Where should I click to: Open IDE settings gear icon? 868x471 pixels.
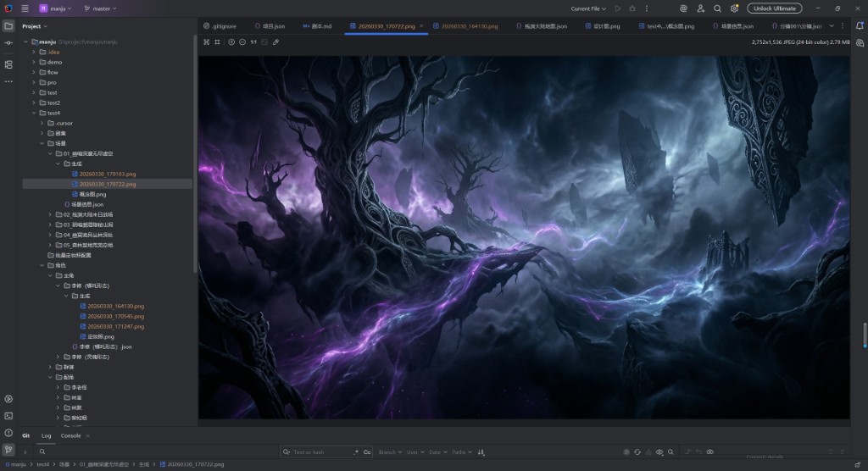pyautogui.click(x=734, y=8)
